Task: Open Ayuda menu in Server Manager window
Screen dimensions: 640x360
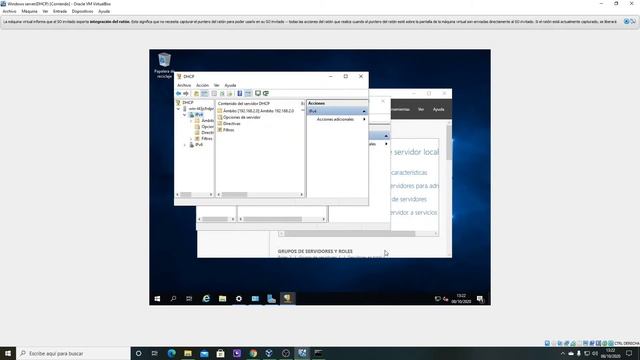Action: click(438, 109)
